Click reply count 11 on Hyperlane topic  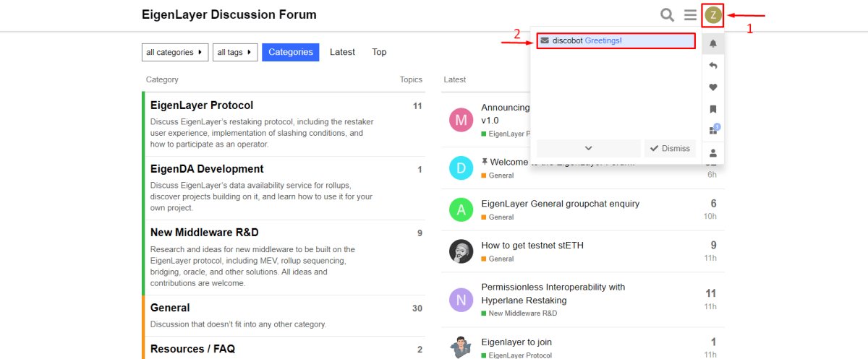710,293
